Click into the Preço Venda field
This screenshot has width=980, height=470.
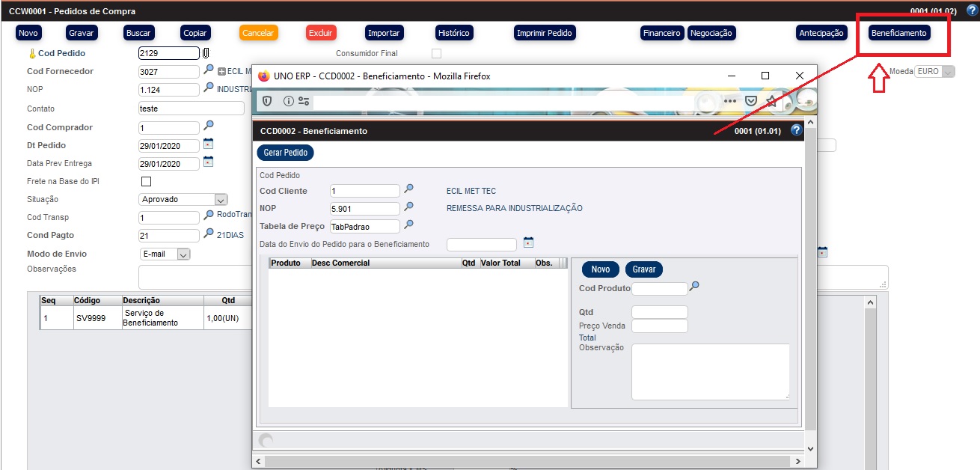pos(659,326)
